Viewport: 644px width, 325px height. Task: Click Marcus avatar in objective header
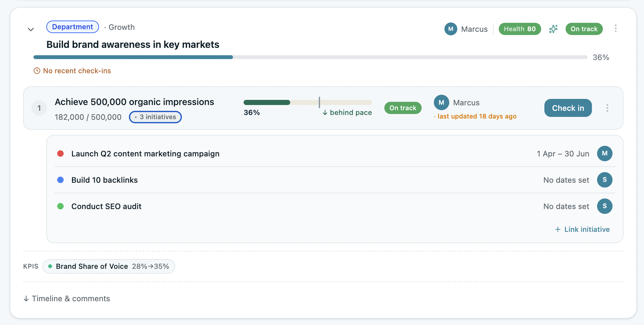pyautogui.click(x=451, y=29)
